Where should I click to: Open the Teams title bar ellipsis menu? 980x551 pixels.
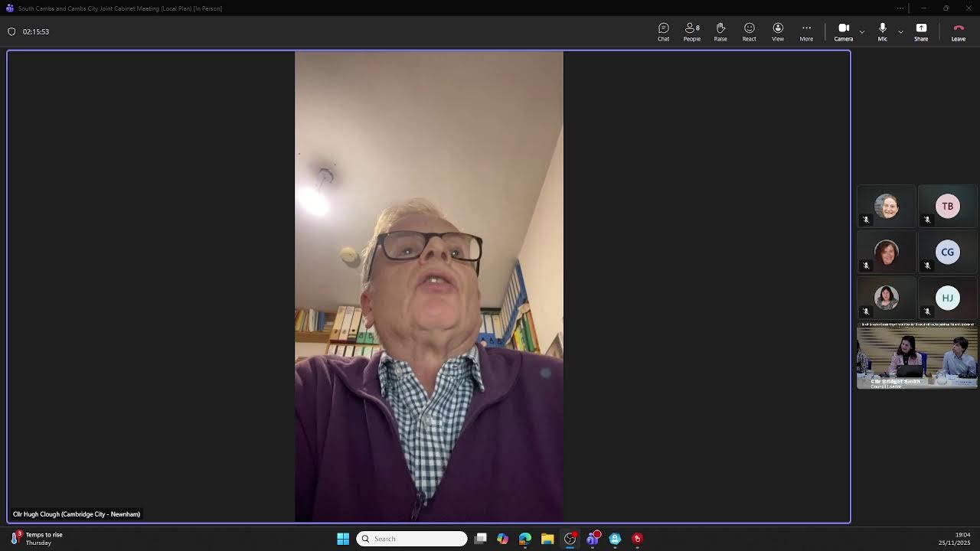click(x=900, y=8)
